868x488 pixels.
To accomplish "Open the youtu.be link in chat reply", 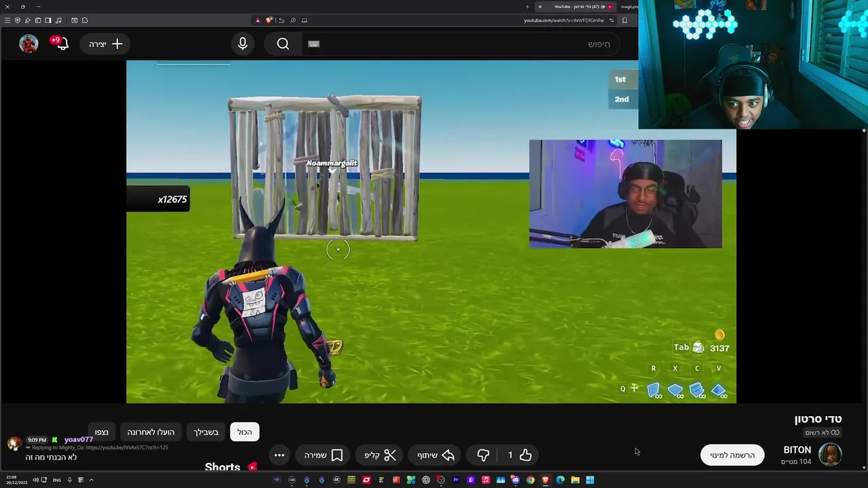I will click(126, 447).
